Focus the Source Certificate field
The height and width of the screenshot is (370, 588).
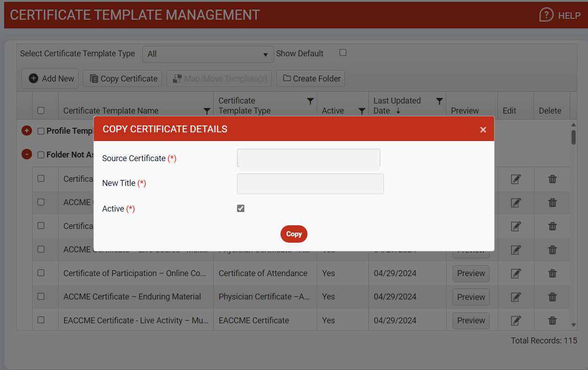308,158
